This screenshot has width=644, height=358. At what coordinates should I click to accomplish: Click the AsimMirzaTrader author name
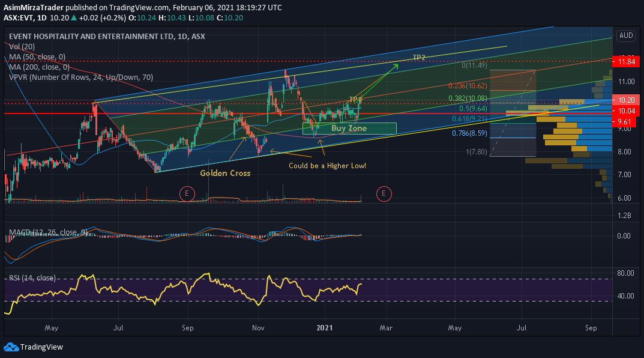[34, 7]
